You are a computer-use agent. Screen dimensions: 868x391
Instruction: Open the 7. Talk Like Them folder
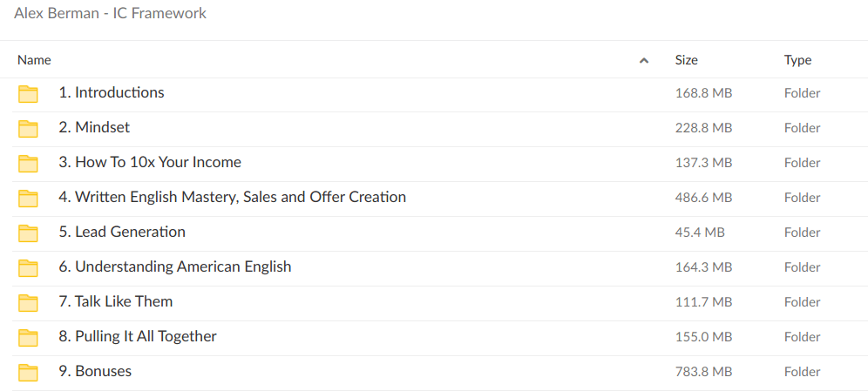pyautogui.click(x=116, y=301)
